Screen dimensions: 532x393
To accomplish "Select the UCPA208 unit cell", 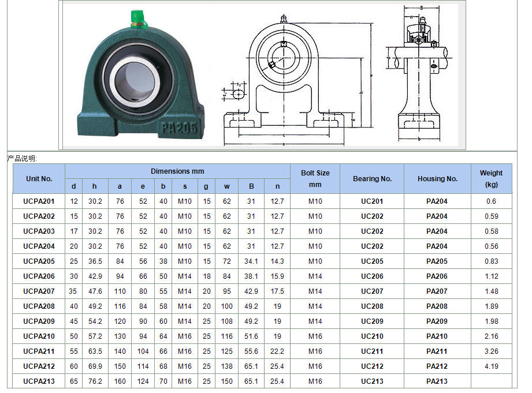I will tap(39, 306).
